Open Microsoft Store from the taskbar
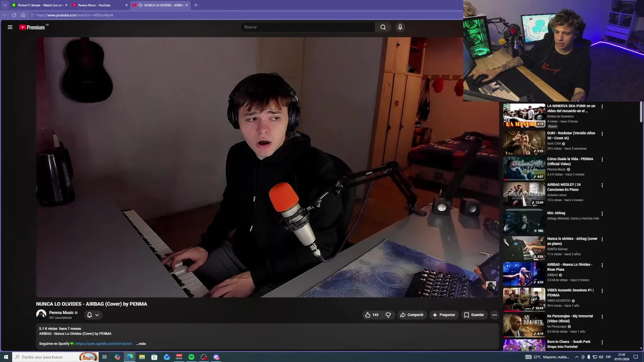Screen dimensions: 644x362 click(154, 357)
